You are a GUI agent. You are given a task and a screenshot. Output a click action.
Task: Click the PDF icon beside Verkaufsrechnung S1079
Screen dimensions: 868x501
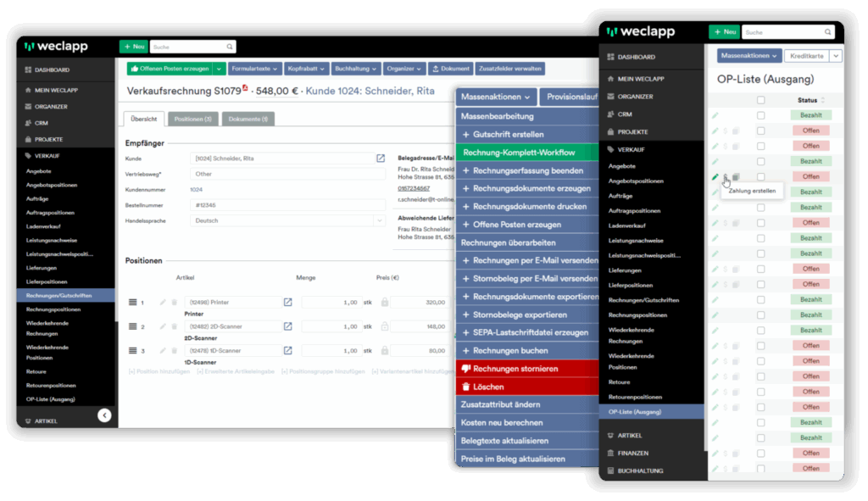[246, 88]
